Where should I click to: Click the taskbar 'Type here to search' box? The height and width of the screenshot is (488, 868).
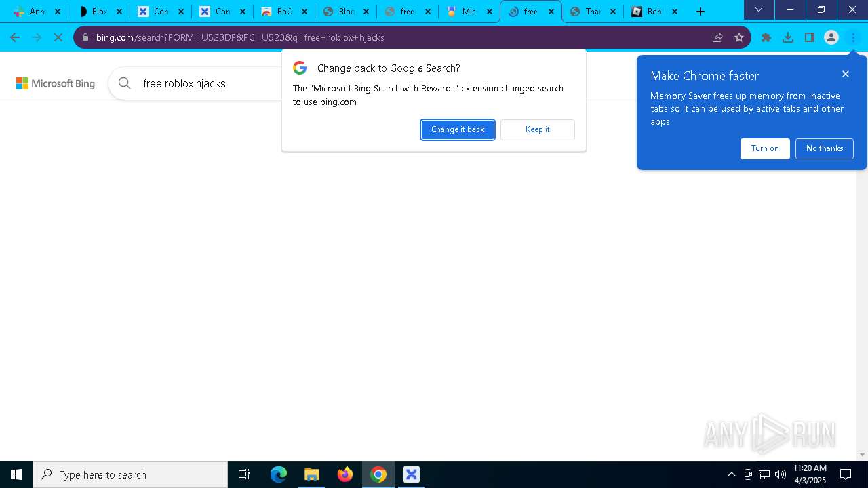[130, 474]
